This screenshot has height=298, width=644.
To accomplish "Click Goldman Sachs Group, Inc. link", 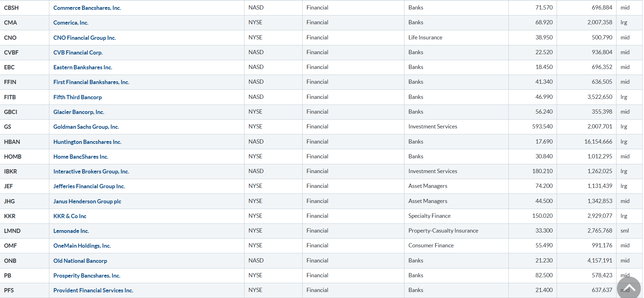I will [86, 127].
